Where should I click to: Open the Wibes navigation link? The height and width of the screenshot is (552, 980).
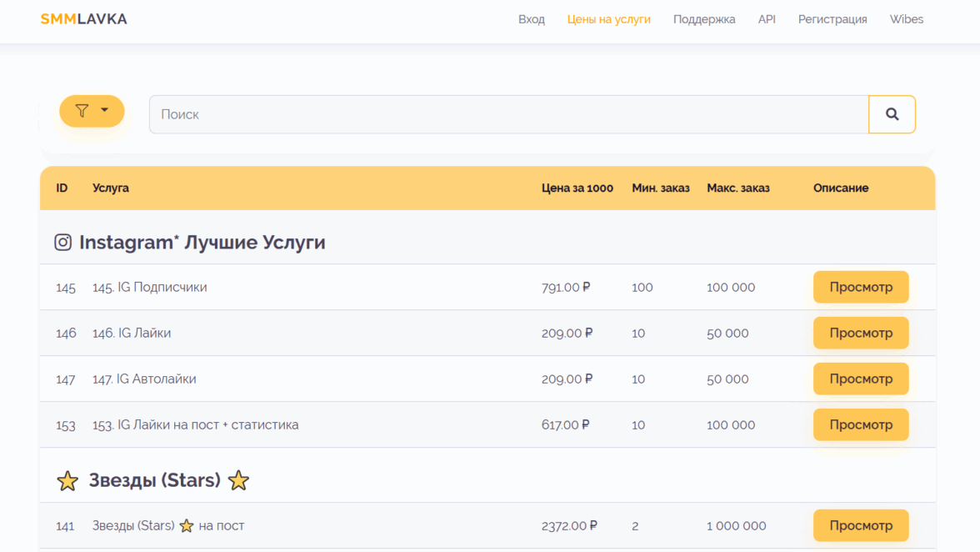(x=907, y=19)
